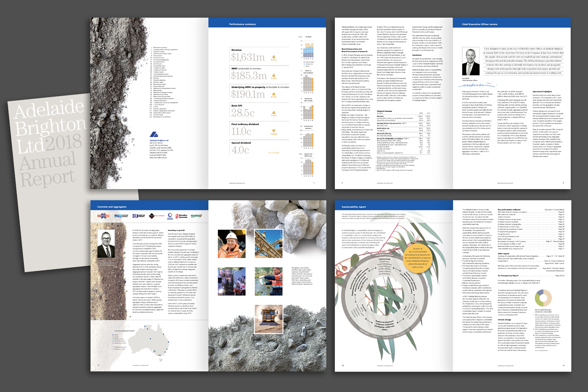The height and width of the screenshot is (392, 588).
Task: Select the '$1,631m' revenue figure
Action: [x=248, y=57]
